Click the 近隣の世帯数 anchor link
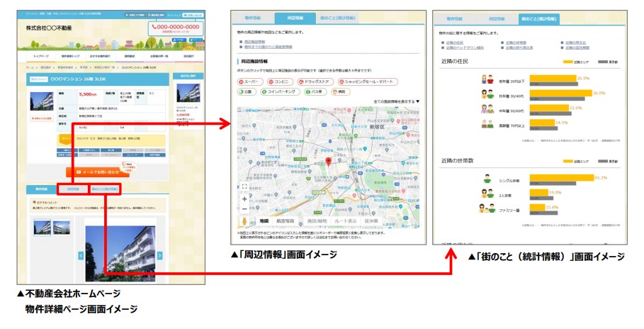The height and width of the screenshot is (329, 644). (516, 43)
